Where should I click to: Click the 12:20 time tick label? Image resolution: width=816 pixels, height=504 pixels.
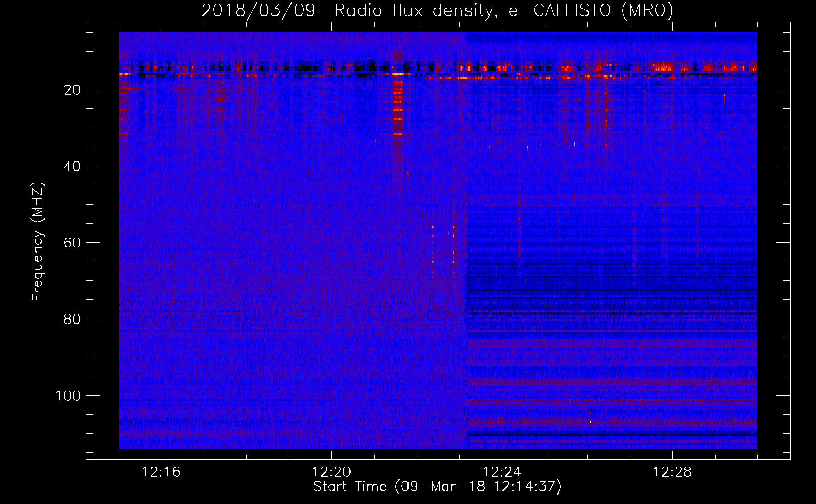pos(331,472)
